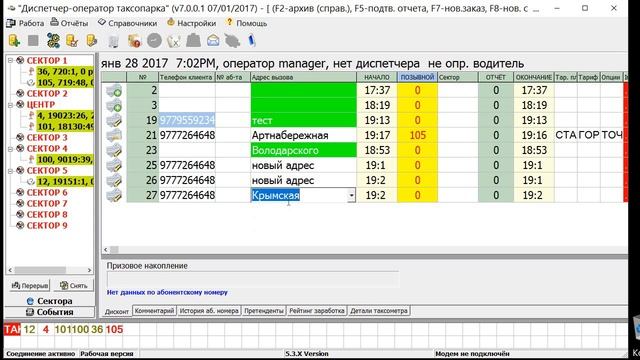Screen dimensions: 640x360
Task: Click the wheel icon beside СЕКТОР 2
Action: [x=20, y=93]
